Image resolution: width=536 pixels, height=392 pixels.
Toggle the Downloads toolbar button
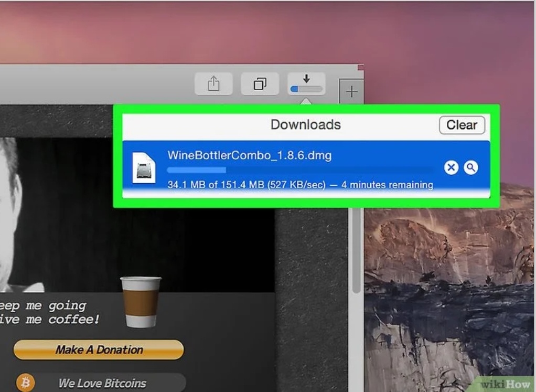[306, 83]
